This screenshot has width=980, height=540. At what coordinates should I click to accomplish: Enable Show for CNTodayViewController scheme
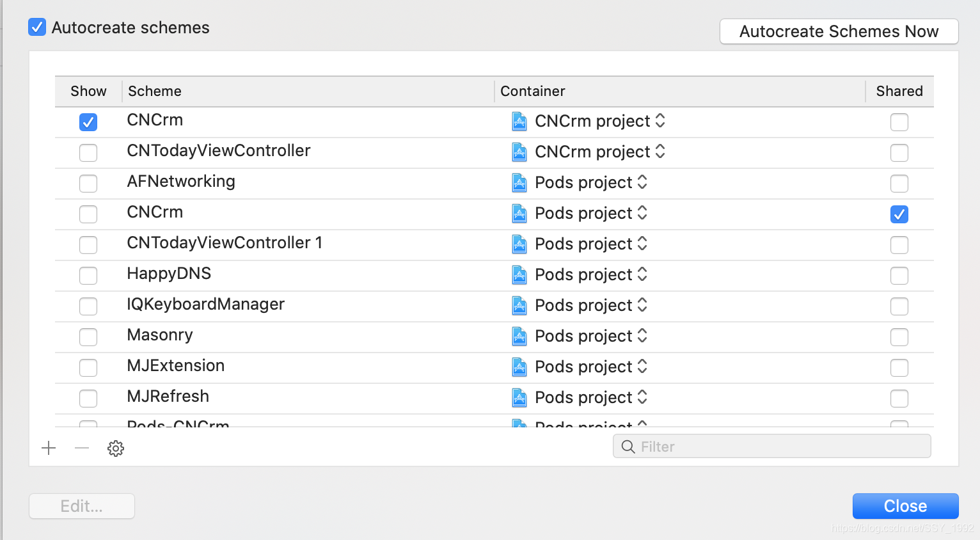pos(88,153)
